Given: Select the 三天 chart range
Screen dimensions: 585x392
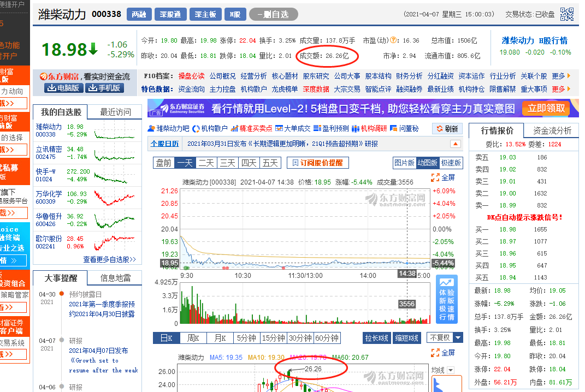Looking at the screenshot, I should [228, 163].
